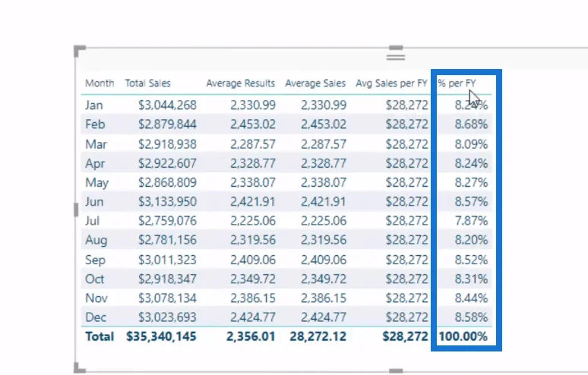Click the bottom edge resize handle
Screen dimensions: 588x375
point(396,370)
